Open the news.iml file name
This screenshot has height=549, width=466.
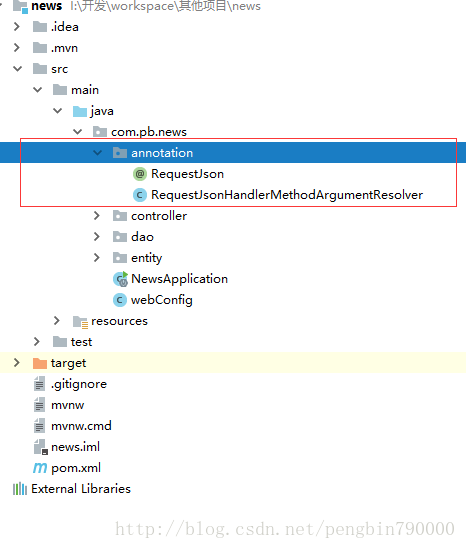[x=76, y=447]
